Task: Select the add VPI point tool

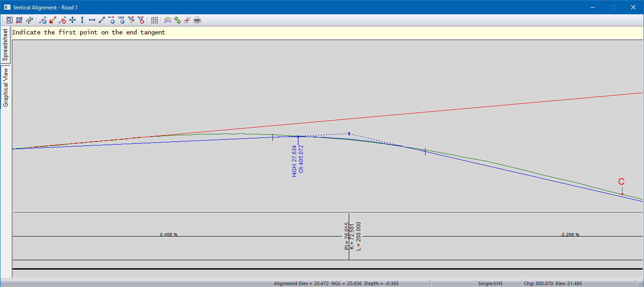Action: [x=43, y=20]
